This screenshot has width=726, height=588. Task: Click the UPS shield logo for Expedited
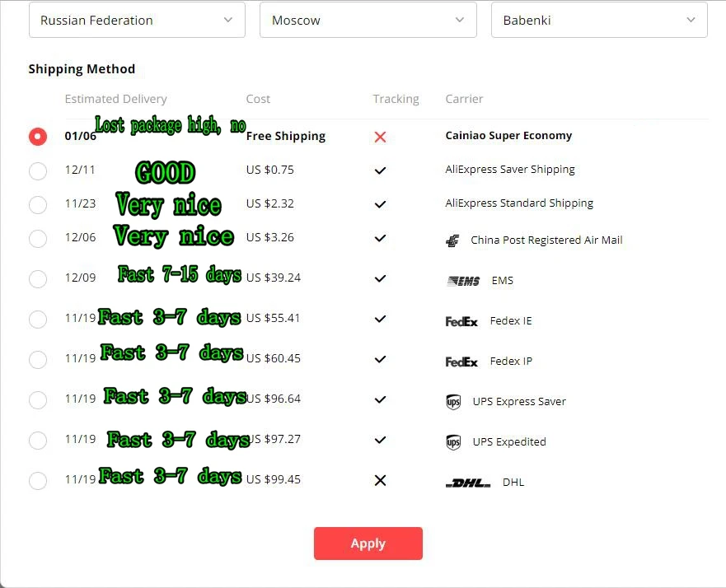coord(453,441)
